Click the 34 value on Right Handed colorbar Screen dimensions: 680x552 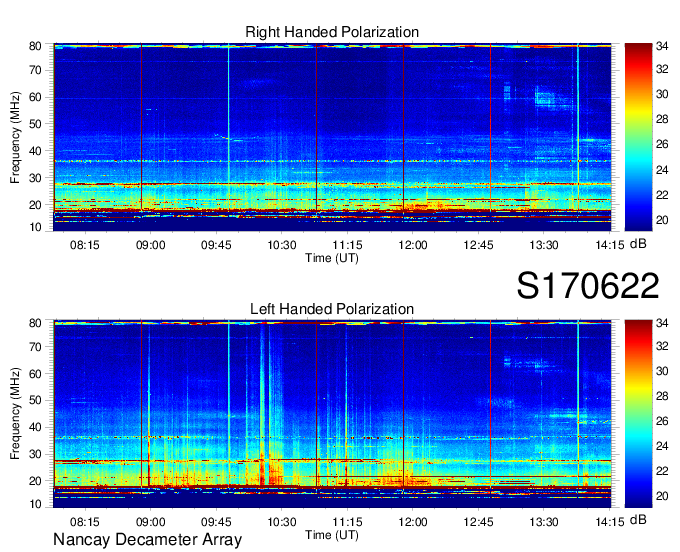tap(662, 46)
